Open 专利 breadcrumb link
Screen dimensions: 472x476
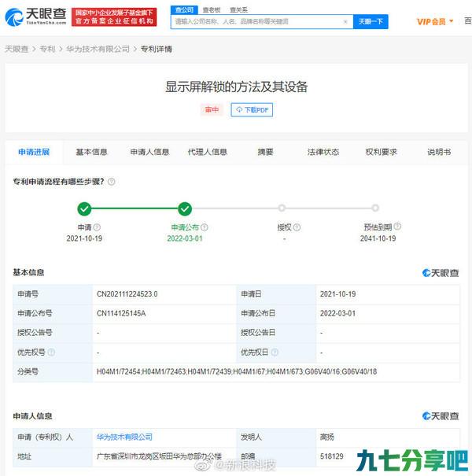pos(47,50)
